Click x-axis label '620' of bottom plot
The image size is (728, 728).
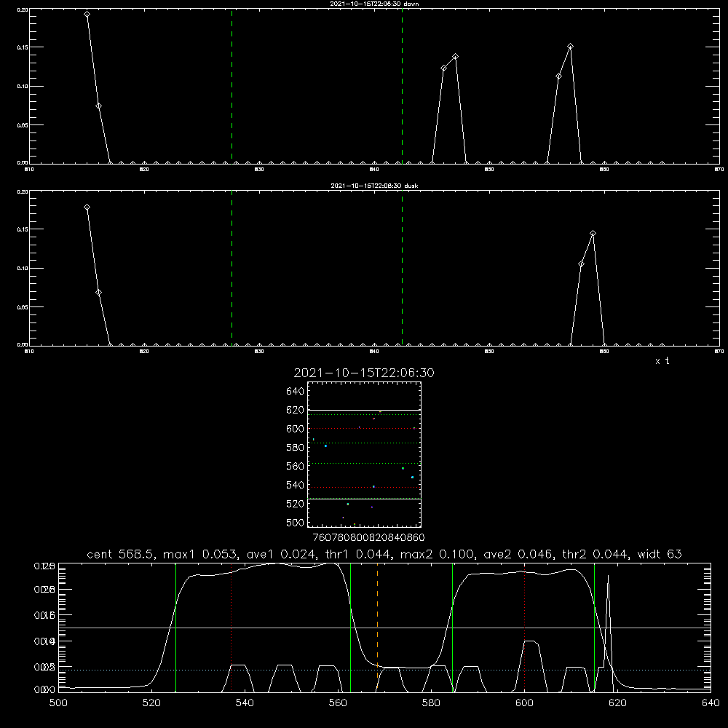617,703
